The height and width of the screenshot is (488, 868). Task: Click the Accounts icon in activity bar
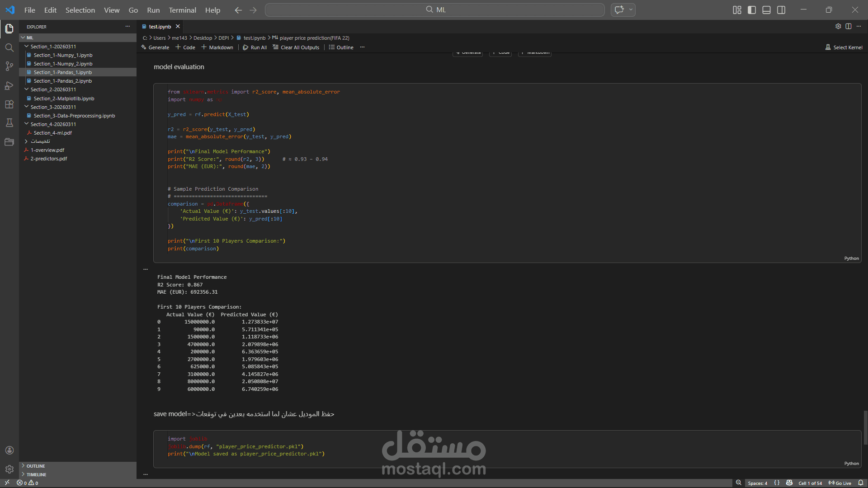[9, 450]
